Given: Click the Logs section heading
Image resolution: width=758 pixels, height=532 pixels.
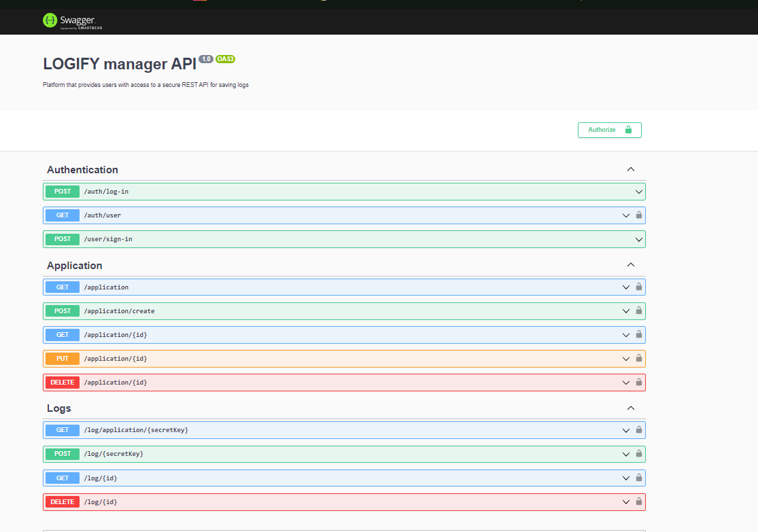Looking at the screenshot, I should click(59, 408).
